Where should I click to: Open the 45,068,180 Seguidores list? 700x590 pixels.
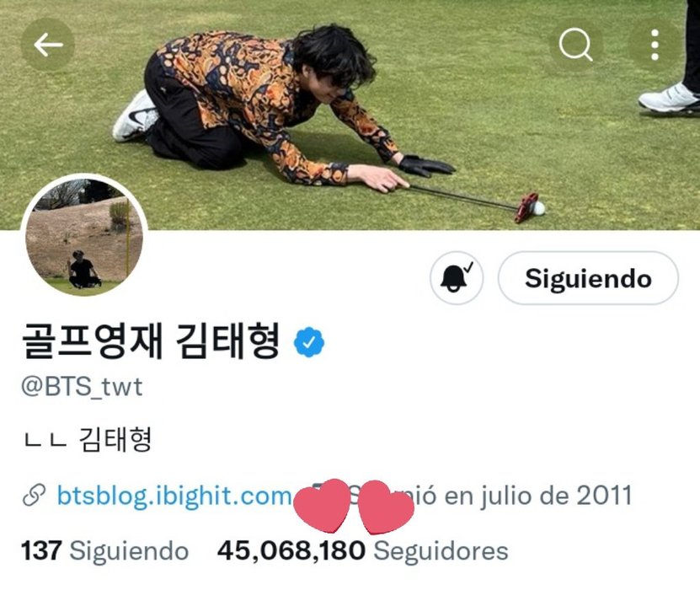pos(362,550)
